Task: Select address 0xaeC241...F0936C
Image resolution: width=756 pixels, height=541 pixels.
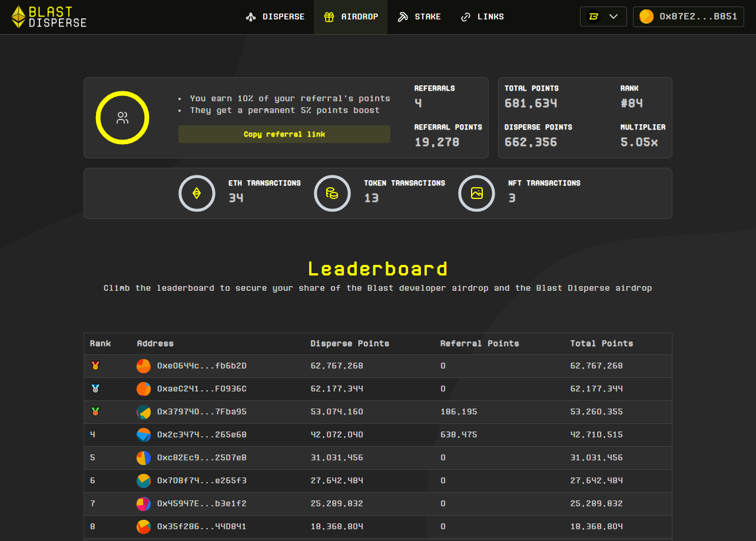Action: click(202, 389)
